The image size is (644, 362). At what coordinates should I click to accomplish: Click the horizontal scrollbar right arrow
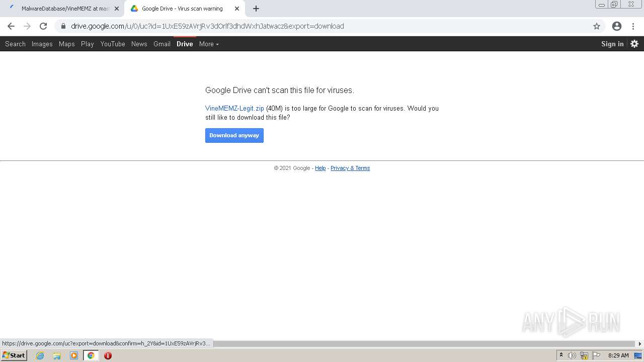640,344
